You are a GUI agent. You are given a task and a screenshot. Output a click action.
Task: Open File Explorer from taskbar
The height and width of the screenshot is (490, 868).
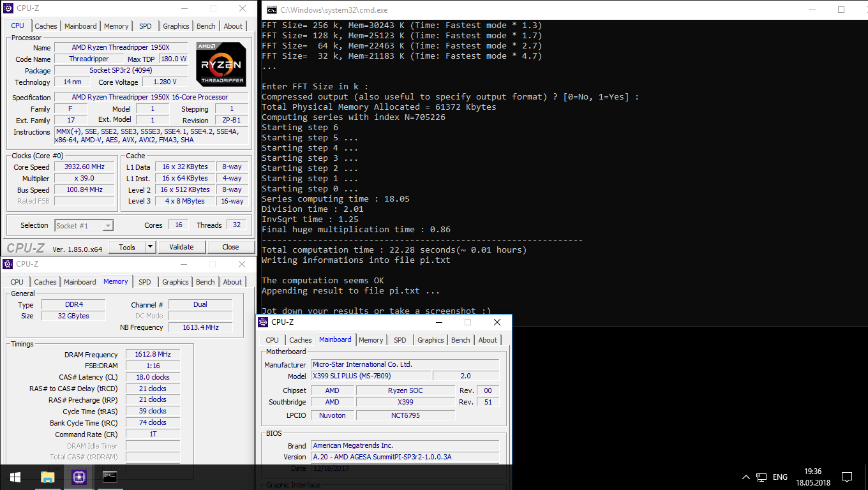47,477
